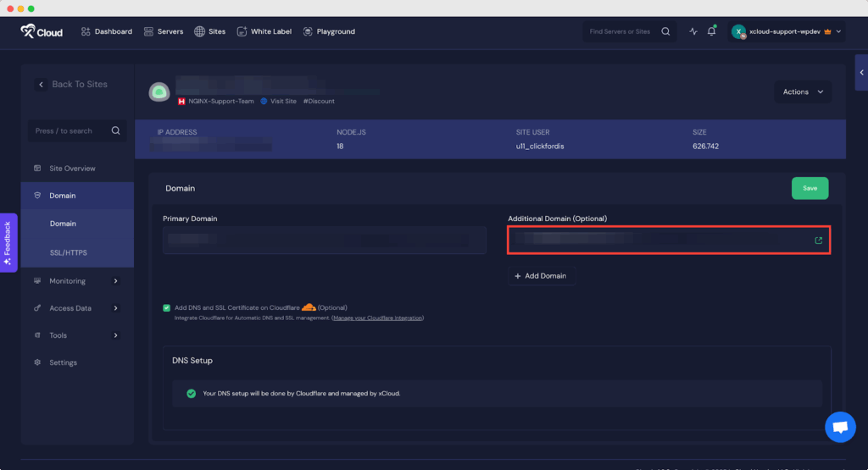Image resolution: width=868 pixels, height=470 pixels.
Task: Open the Actions dropdown
Action: click(802, 91)
